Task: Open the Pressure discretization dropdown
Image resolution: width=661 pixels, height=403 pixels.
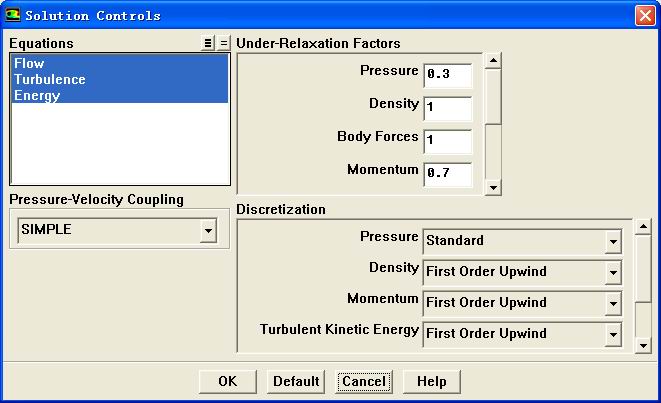Action: (612, 241)
